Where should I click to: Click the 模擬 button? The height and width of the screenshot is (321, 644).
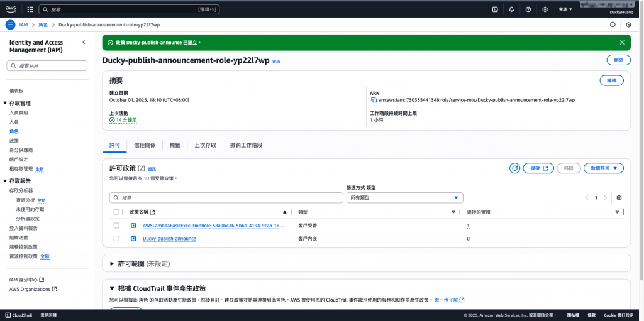pos(538,168)
